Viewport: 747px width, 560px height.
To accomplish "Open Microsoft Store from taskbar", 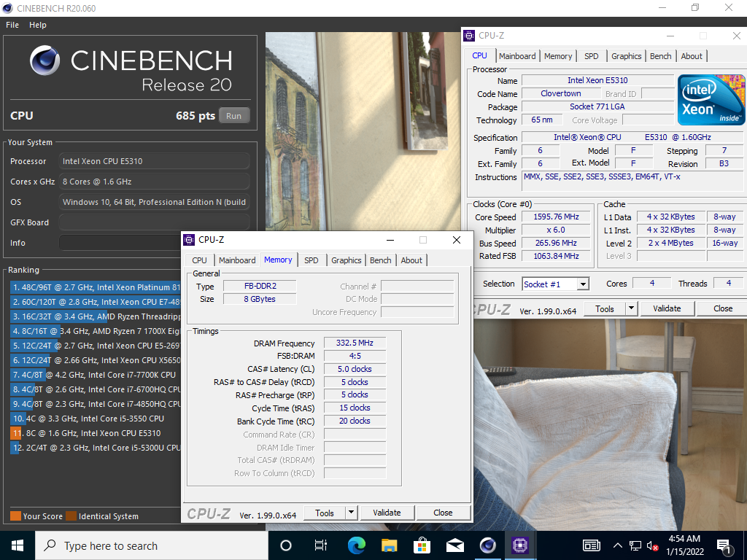I will pyautogui.click(x=422, y=545).
